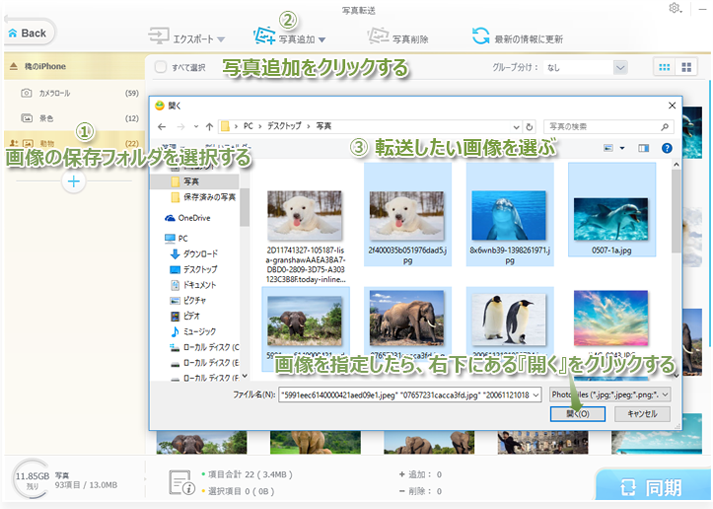Click the 開く(O) open button
Viewport: 713px width, 509px height.
pos(577,414)
